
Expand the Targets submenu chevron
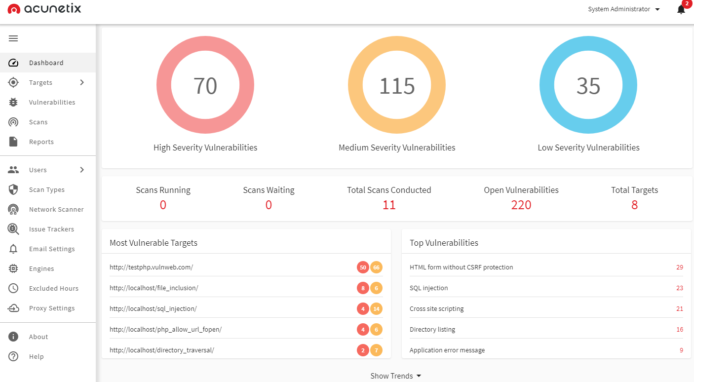coord(82,82)
